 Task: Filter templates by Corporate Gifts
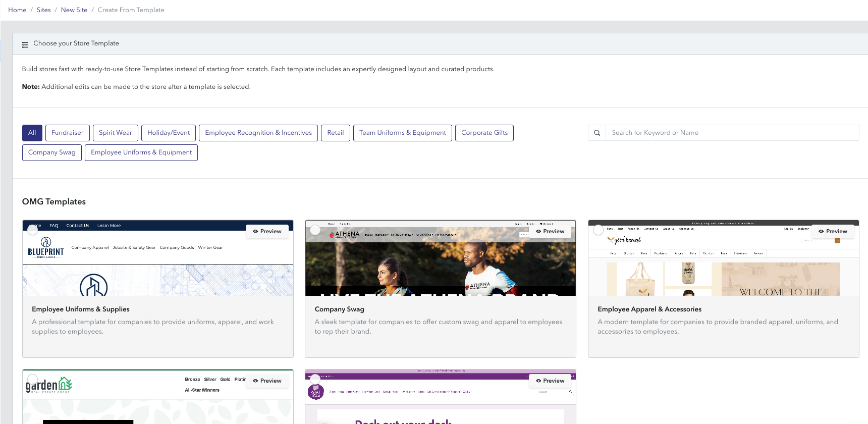coord(484,133)
